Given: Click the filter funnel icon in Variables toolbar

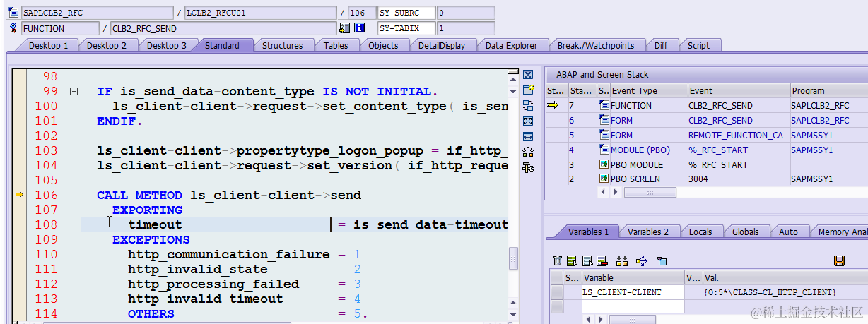Looking at the screenshot, I should click(x=661, y=261).
